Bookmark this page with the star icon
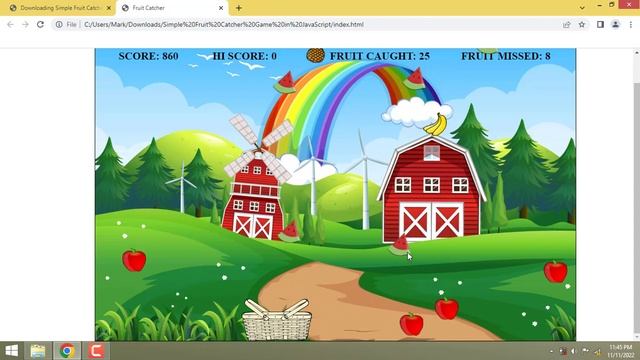This screenshot has height=360, width=640. (x=582, y=24)
